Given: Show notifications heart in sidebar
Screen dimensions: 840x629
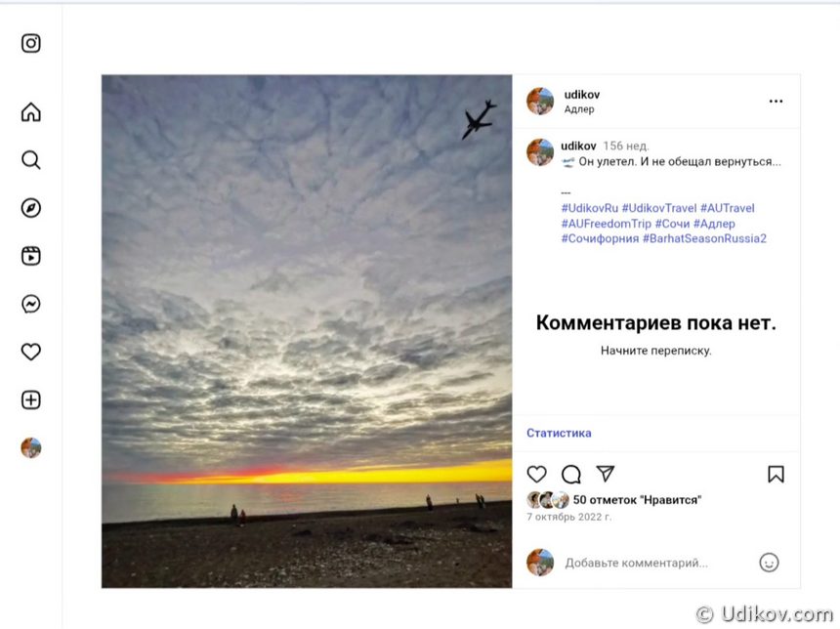Looking at the screenshot, I should coord(31,352).
